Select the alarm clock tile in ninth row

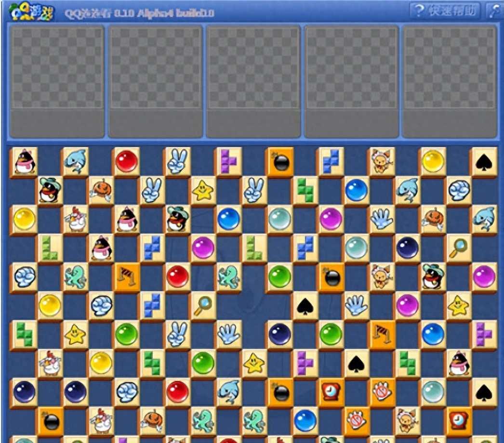point(331,392)
